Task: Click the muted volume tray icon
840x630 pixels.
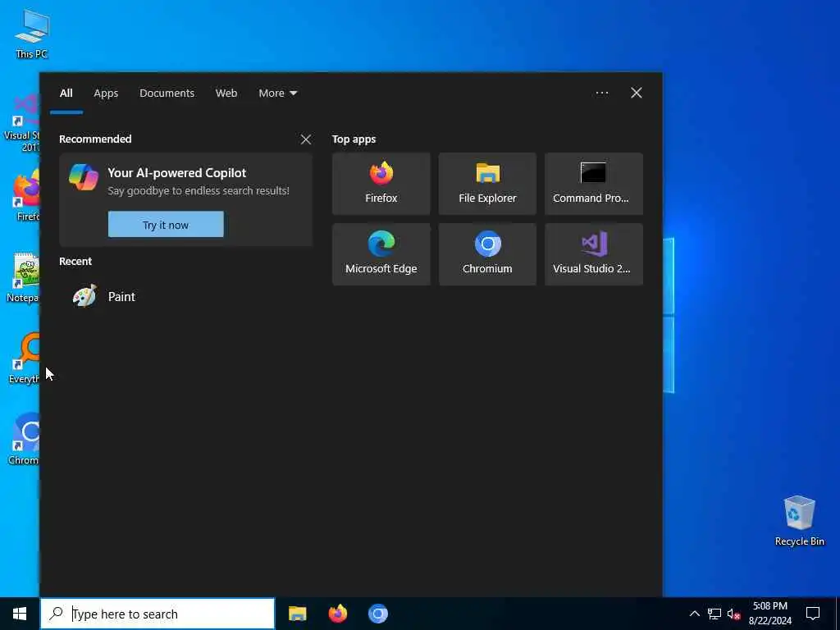Action: point(733,614)
